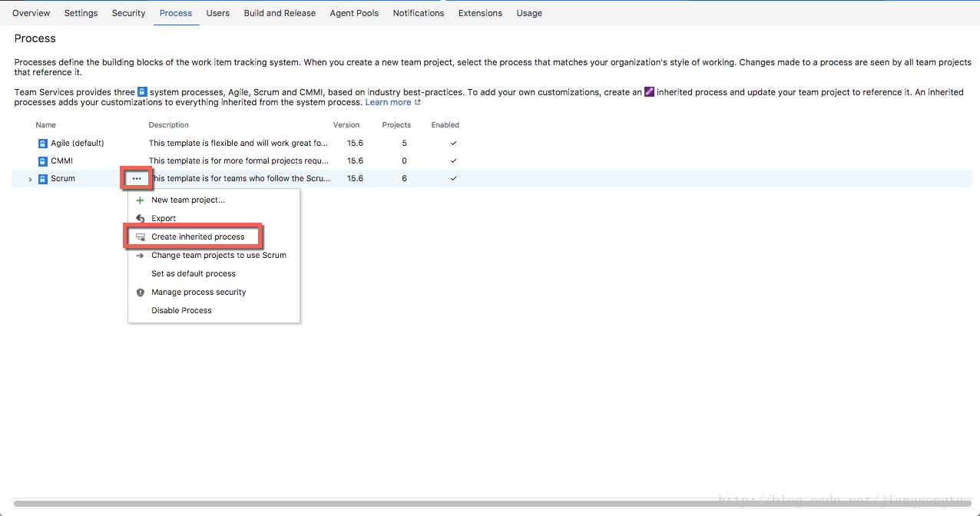Click the Agile projects count 5
980x516 pixels.
404,143
